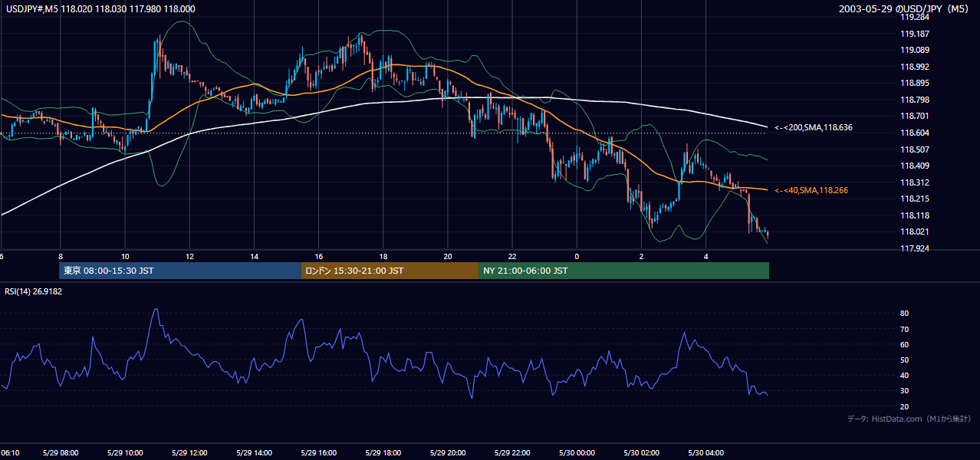Viewport: 980px width, 460px height.
Task: Select the London 15:30-21:00 JST session bar
Action: (x=390, y=271)
